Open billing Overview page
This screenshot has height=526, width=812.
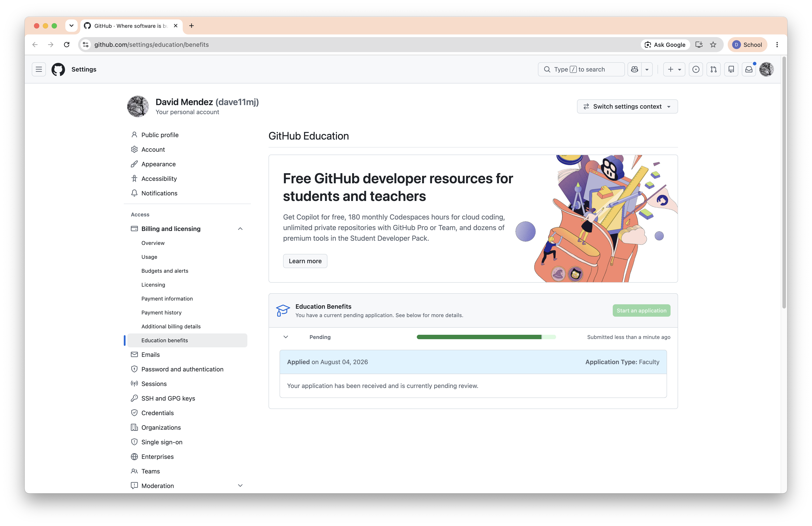tap(187, 243)
